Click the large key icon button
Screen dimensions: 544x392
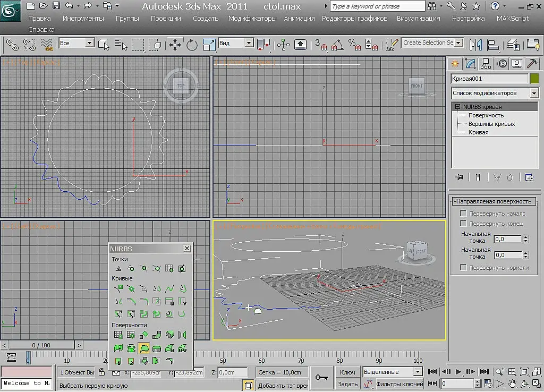pos(321,377)
